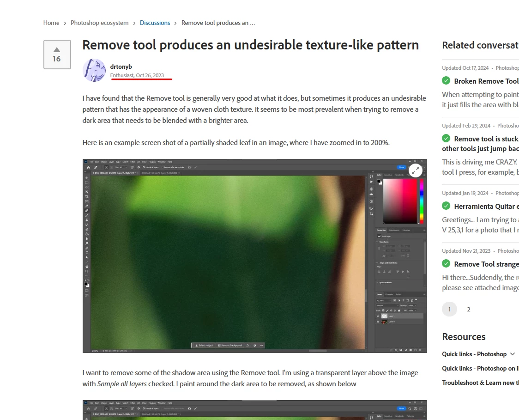
Task: Expand the first screenshot with the fullscreen arrows icon
Action: point(416,170)
